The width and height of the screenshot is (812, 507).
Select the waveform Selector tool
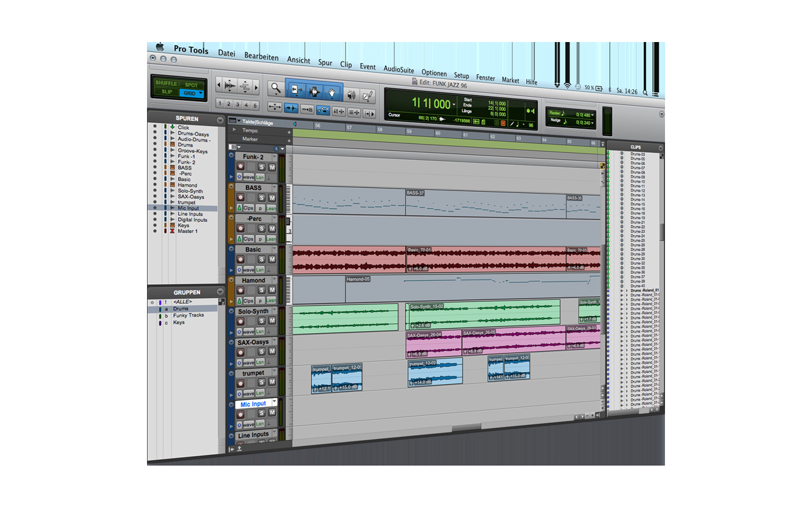pos(314,92)
